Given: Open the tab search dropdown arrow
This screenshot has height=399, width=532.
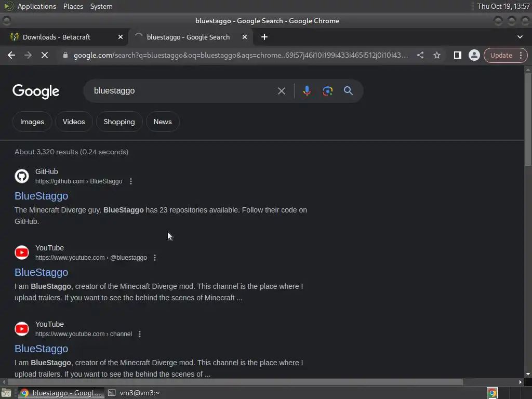Looking at the screenshot, I should [520, 37].
